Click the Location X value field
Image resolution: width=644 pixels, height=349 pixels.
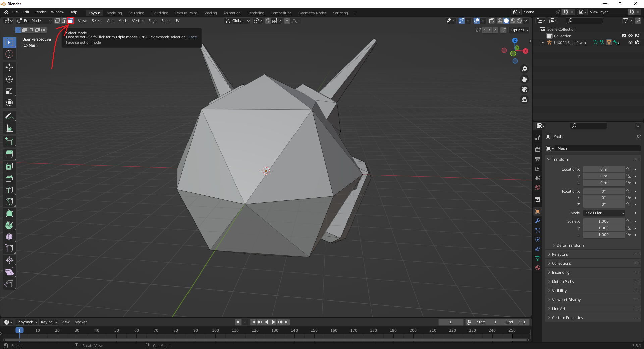(604, 169)
